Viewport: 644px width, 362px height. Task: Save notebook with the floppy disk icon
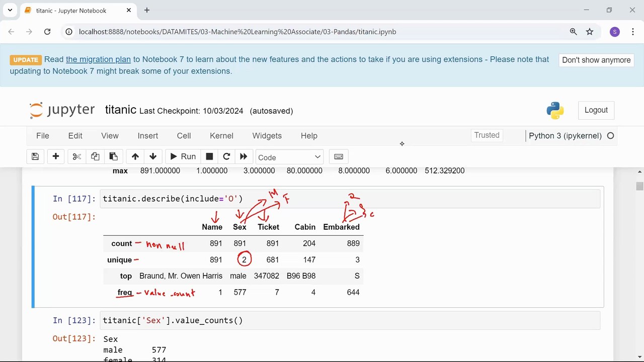pos(35,157)
